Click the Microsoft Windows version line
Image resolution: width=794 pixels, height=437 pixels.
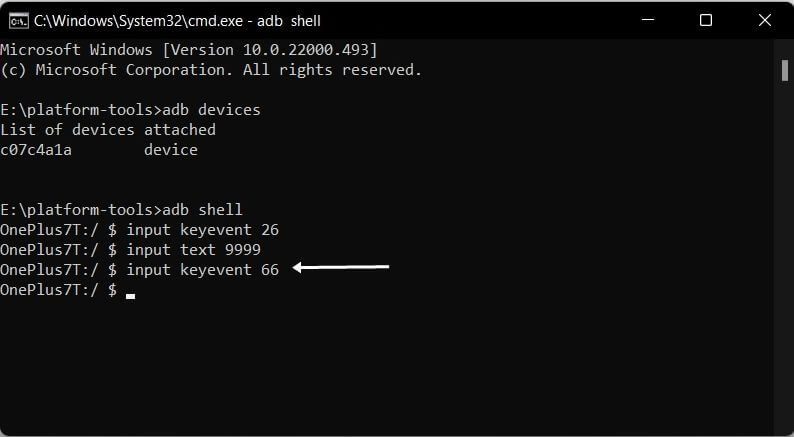[189, 49]
